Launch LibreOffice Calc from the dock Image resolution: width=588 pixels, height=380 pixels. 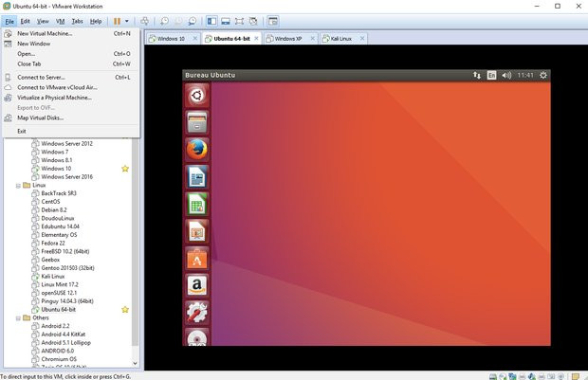point(197,204)
